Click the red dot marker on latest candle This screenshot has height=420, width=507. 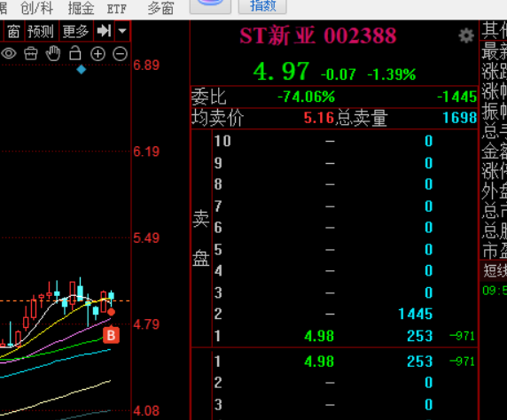click(x=111, y=312)
